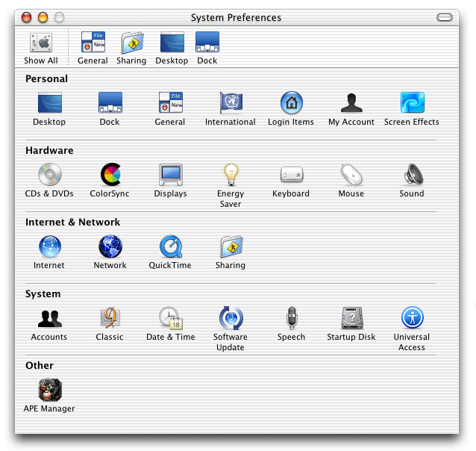Click the Network globe icon
Viewport: 476px width, 451px height.
[110, 246]
